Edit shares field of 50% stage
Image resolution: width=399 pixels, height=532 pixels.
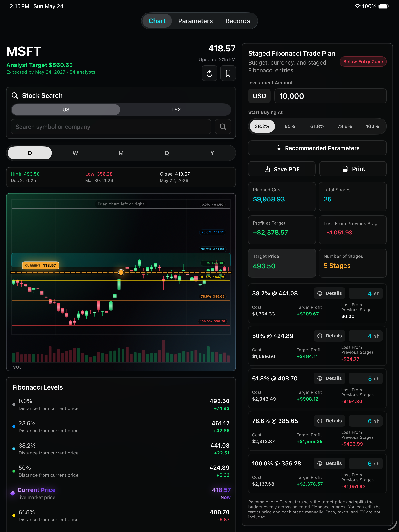[366, 336]
